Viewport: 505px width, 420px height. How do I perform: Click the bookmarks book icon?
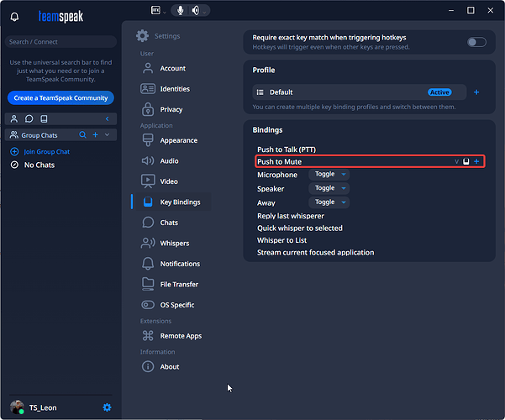44,118
